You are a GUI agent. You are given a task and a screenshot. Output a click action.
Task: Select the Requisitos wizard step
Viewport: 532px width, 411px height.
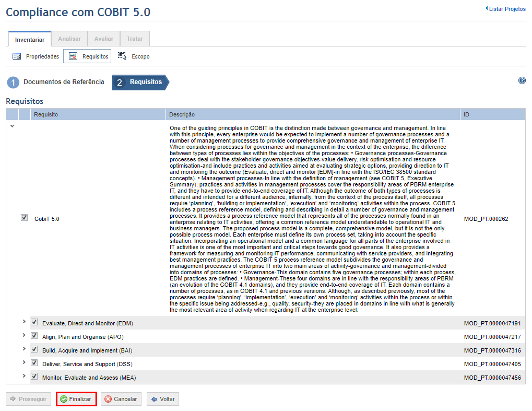click(140, 82)
